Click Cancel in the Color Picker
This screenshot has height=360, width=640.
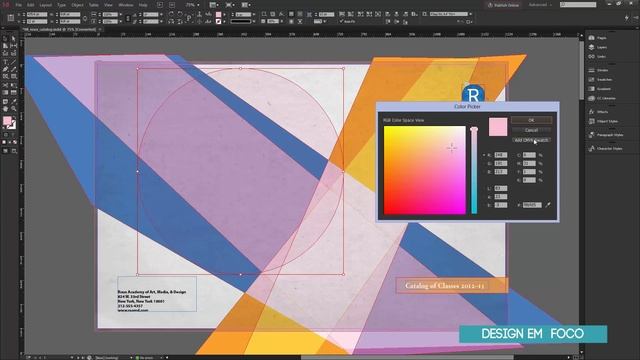click(531, 130)
